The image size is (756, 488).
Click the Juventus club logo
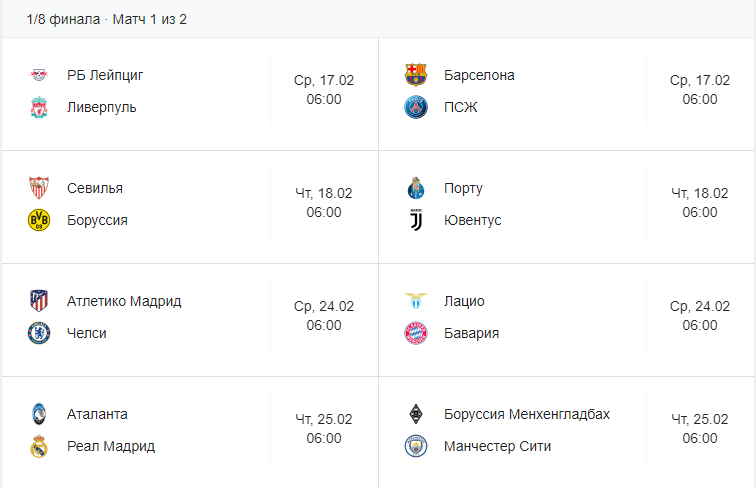coord(416,220)
